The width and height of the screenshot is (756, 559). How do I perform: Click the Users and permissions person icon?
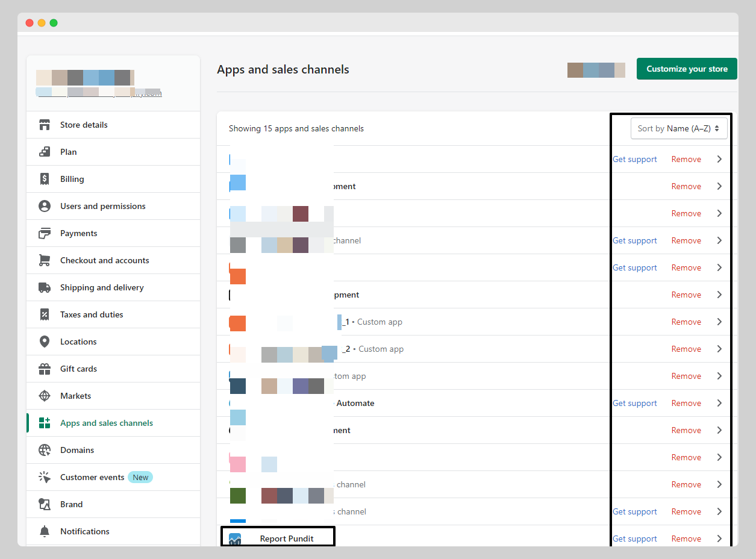coord(44,206)
